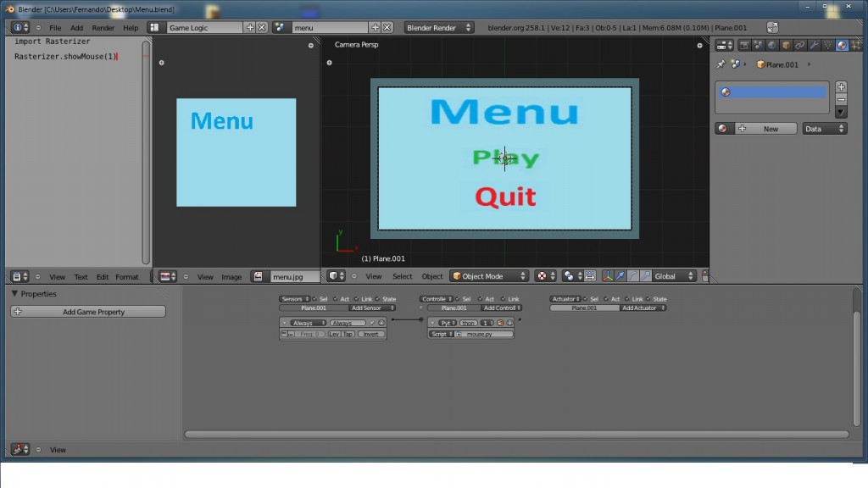868x488 pixels.
Task: Click the Object Constraints chain icon
Action: tap(798, 45)
